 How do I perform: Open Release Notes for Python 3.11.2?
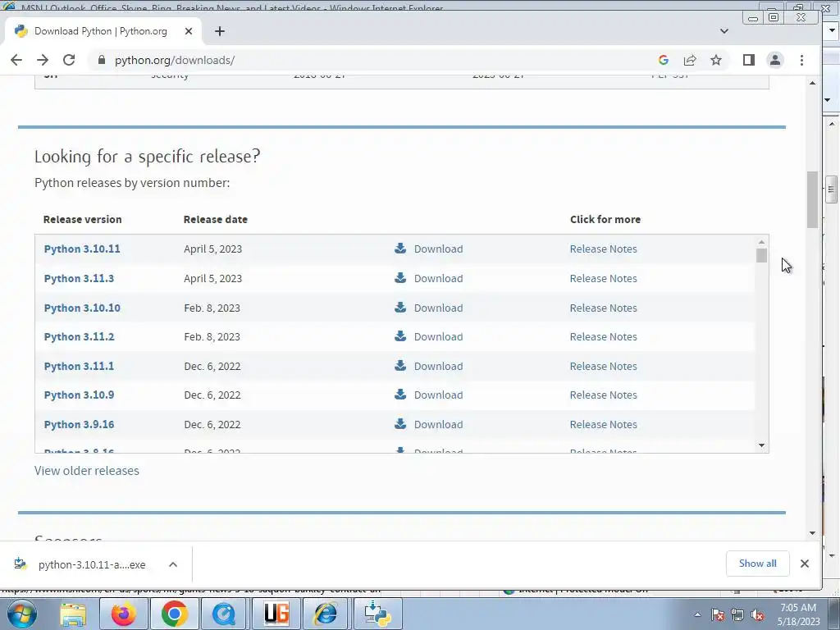[603, 337]
